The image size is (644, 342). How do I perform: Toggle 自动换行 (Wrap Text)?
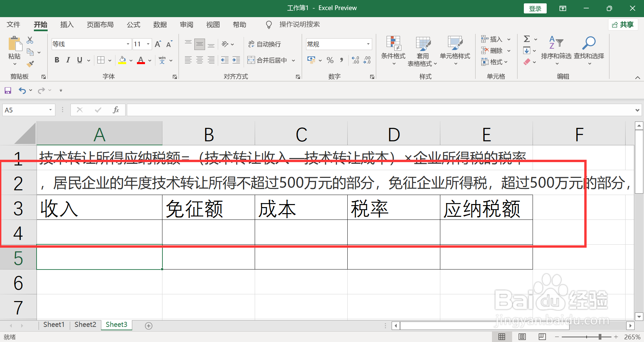pos(265,44)
